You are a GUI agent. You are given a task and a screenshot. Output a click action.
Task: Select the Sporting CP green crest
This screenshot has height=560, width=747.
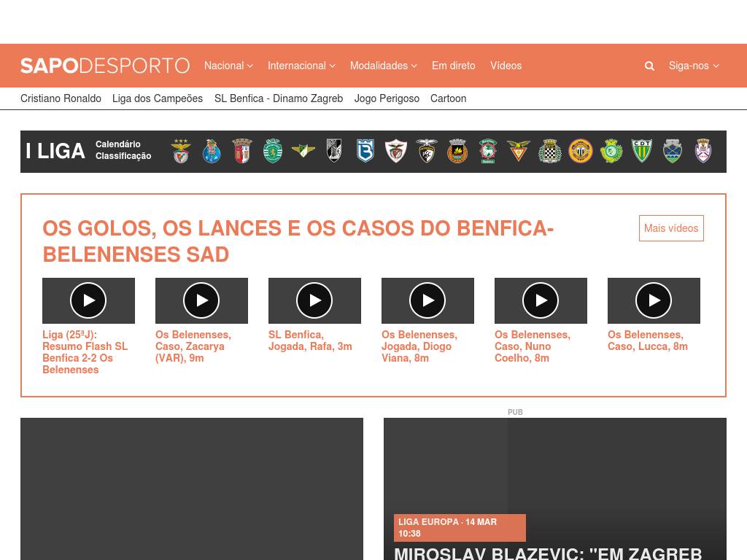pos(273,151)
